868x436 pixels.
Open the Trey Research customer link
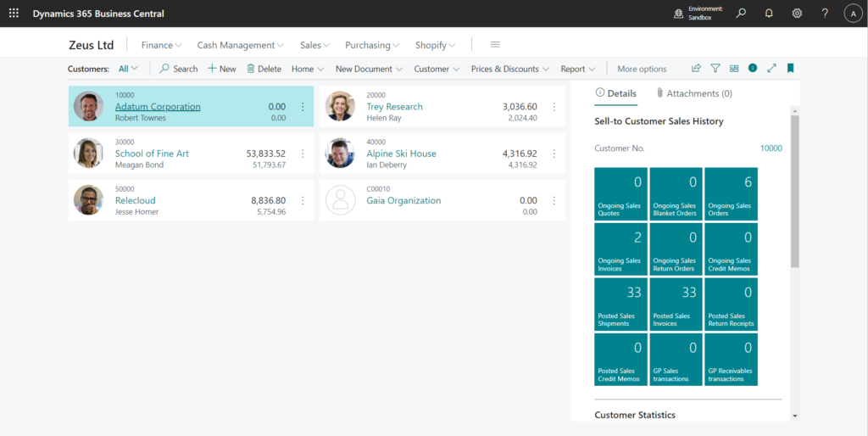[x=394, y=106]
